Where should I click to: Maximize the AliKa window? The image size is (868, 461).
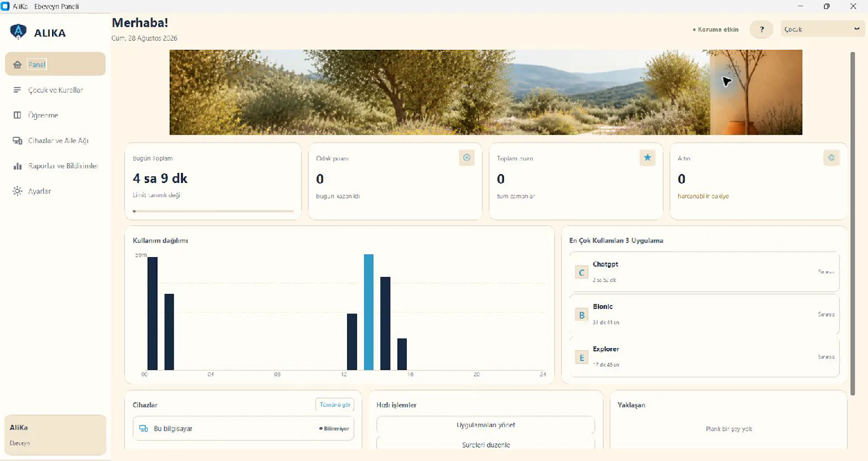click(x=826, y=7)
